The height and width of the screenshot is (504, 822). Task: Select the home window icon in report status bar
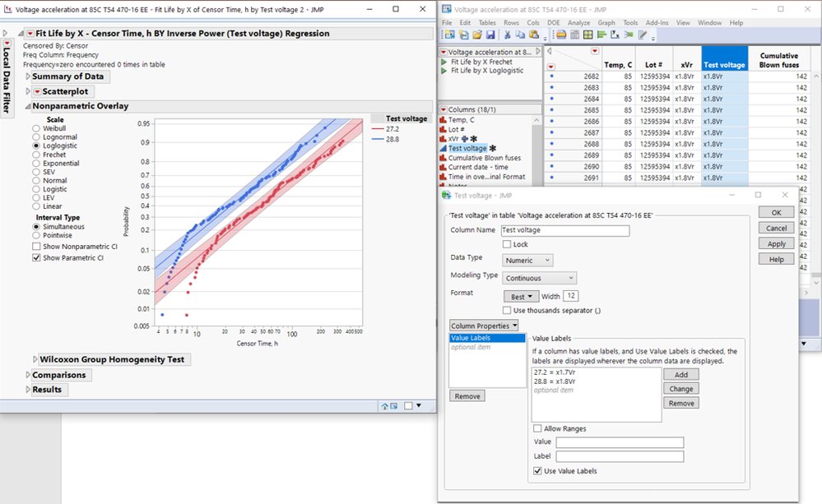click(385, 406)
